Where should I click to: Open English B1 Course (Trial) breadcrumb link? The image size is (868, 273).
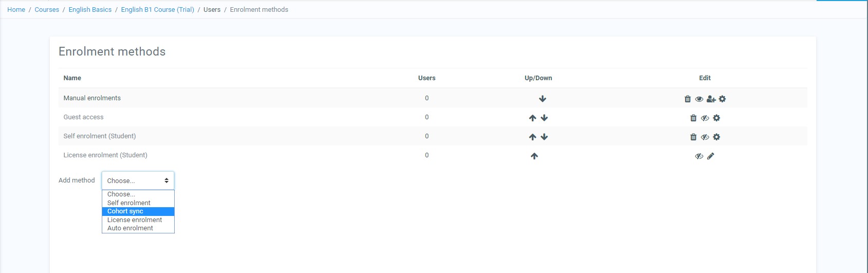point(157,10)
